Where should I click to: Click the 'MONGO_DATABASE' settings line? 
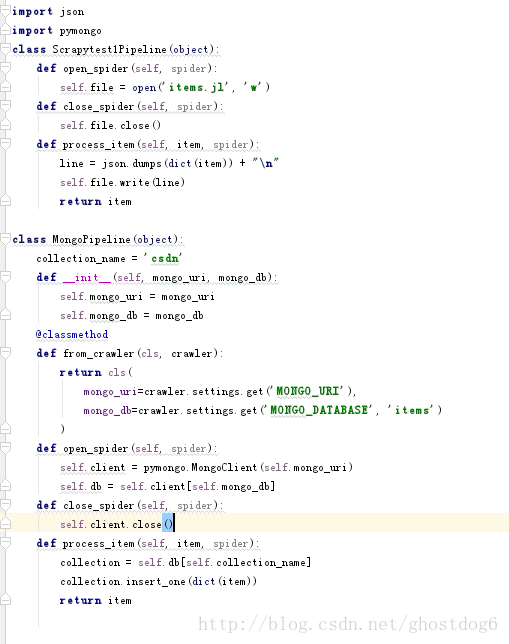click(263, 410)
